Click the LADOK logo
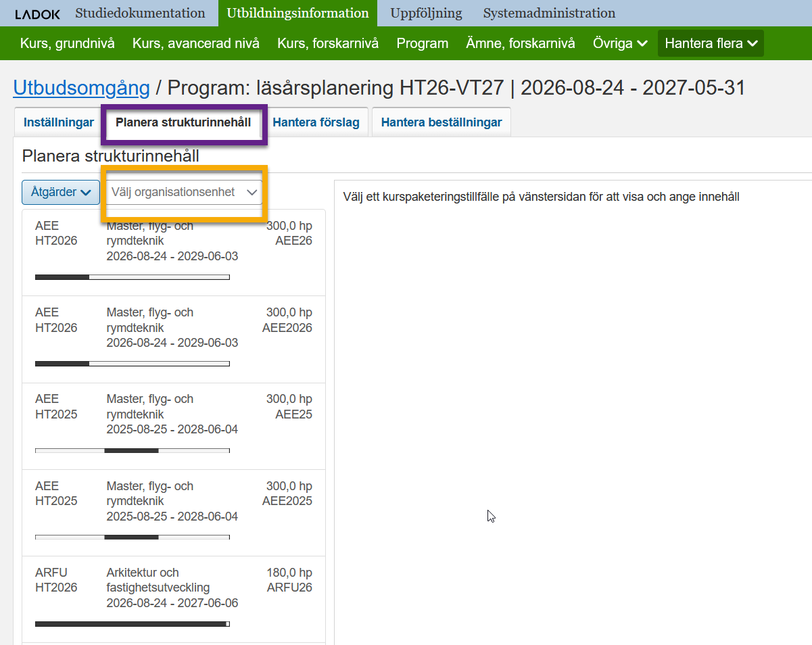The width and height of the screenshot is (812, 645). point(37,14)
